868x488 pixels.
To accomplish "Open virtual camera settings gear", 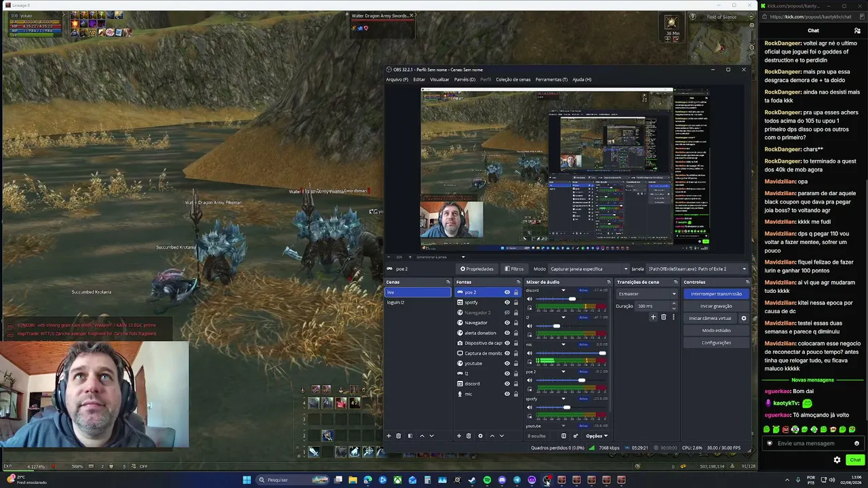I will [x=744, y=319].
